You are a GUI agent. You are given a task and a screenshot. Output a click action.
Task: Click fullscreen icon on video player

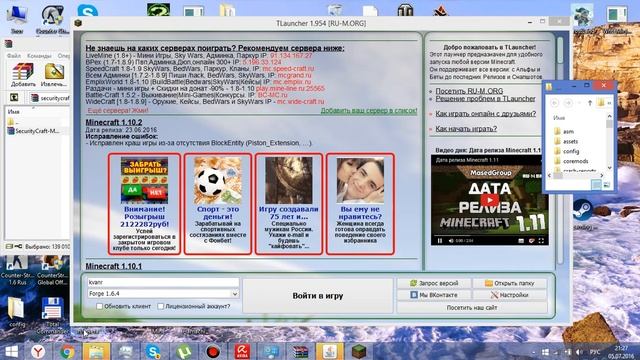541,241
